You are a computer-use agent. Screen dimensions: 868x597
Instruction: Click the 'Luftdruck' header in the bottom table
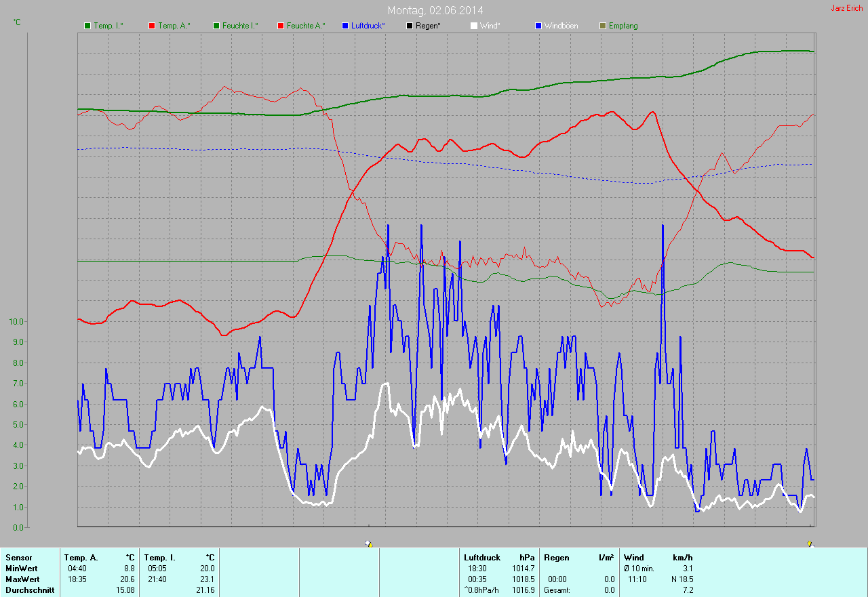482,558
